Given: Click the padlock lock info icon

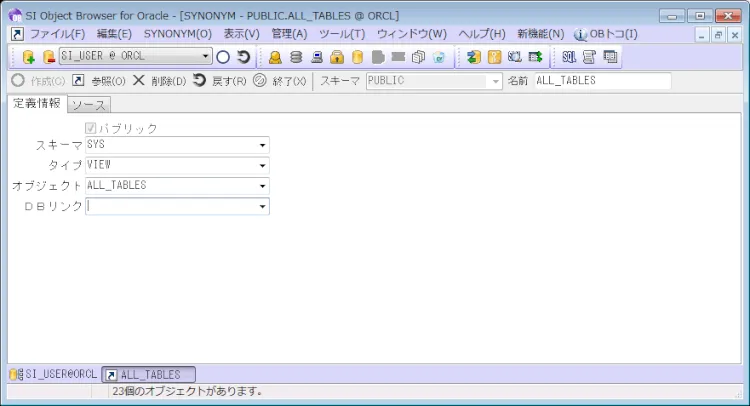Looking at the screenshot, I should click(337, 57).
